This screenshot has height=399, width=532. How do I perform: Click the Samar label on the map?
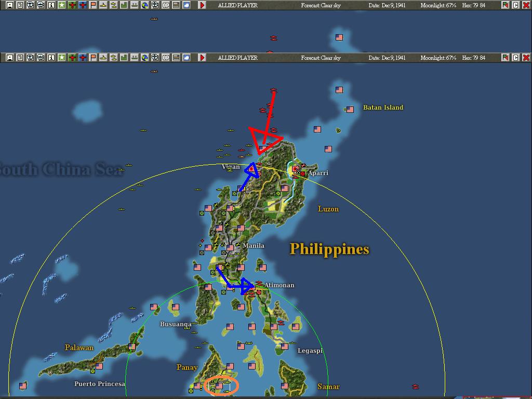pos(328,387)
